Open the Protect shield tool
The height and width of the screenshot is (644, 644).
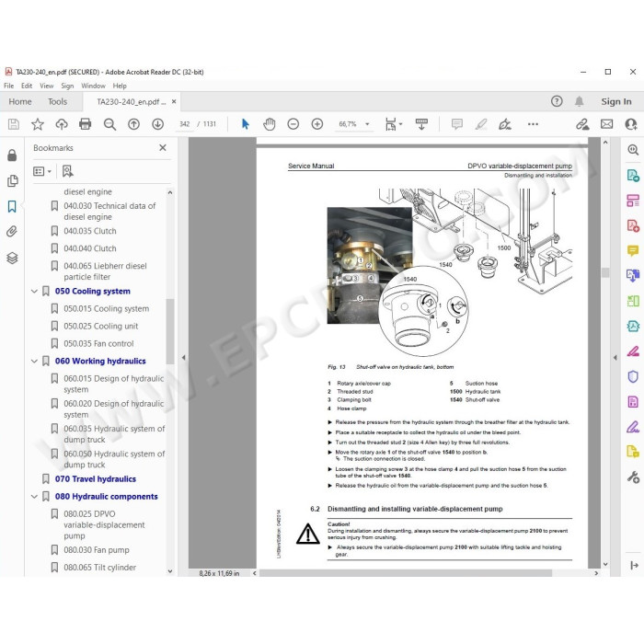(x=633, y=376)
